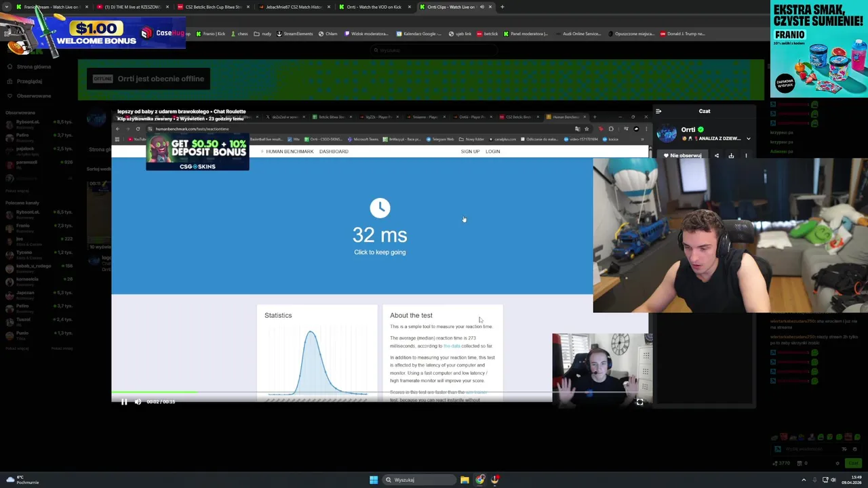868x488 pixels.
Task: Open Chrome from the Windows taskbar
Action: [x=480, y=480]
